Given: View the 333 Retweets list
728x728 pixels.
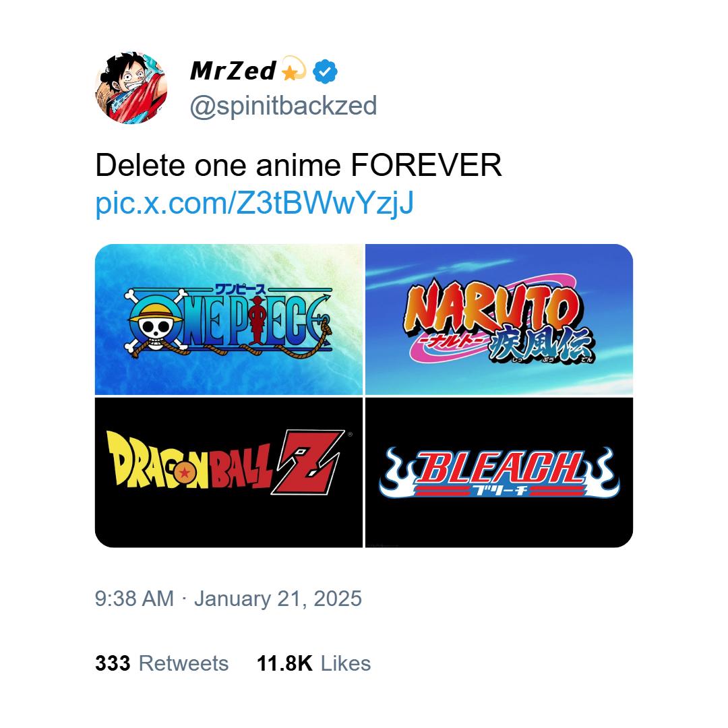Looking at the screenshot, I should (162, 663).
